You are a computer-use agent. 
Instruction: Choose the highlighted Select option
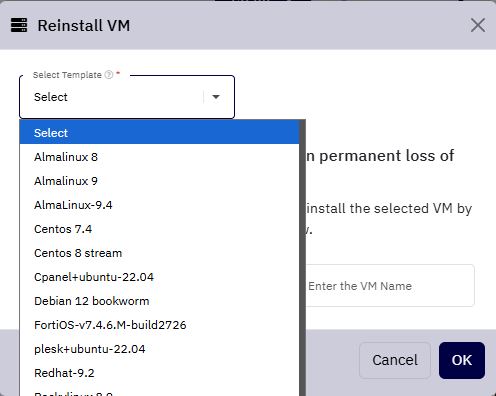[159, 133]
